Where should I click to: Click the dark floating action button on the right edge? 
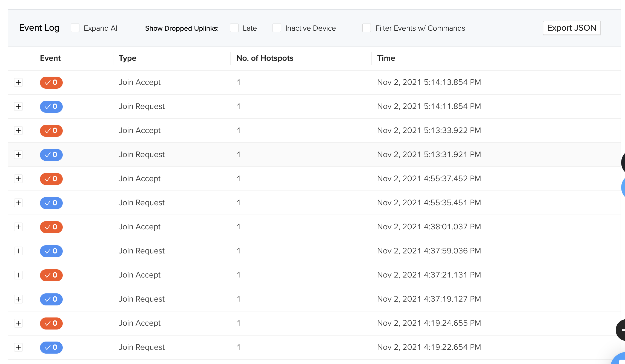click(622, 330)
